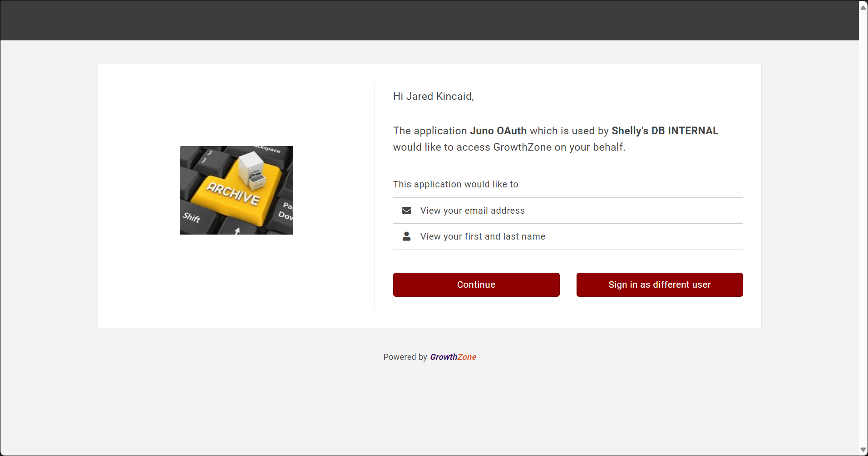Click the scrollbar up arrow
Image resolution: width=868 pixels, height=456 pixels.
click(x=863, y=7)
